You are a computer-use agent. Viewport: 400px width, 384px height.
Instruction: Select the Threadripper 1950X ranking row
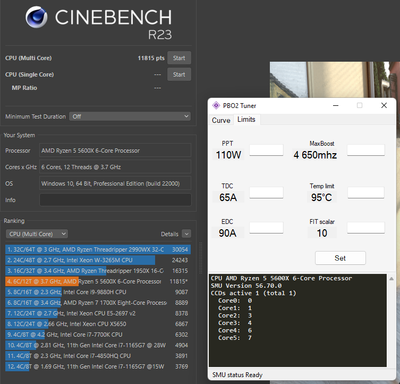click(98, 271)
